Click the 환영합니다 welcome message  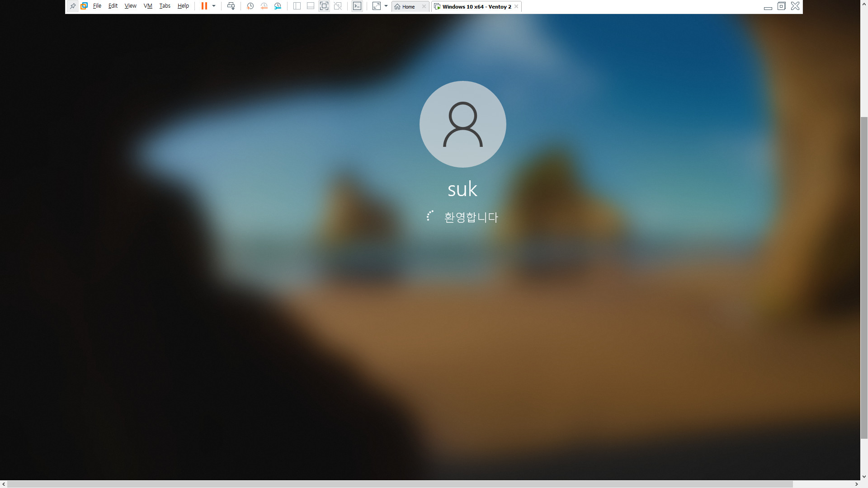click(x=471, y=217)
